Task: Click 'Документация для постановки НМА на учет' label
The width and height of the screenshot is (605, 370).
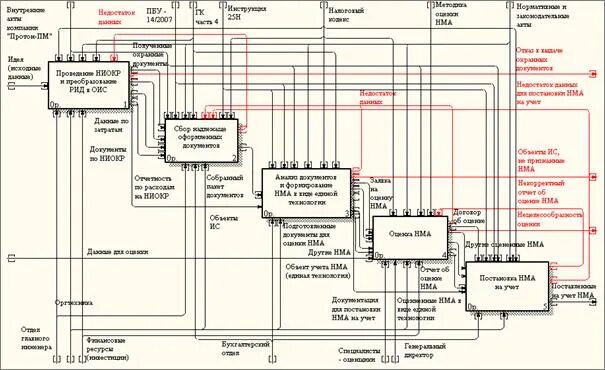Action: click(x=356, y=309)
